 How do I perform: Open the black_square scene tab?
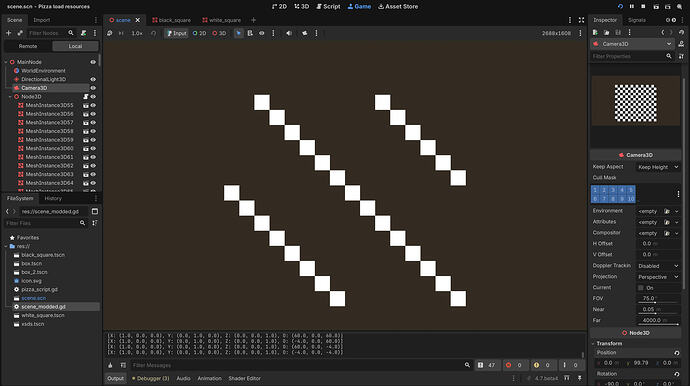(x=172, y=20)
